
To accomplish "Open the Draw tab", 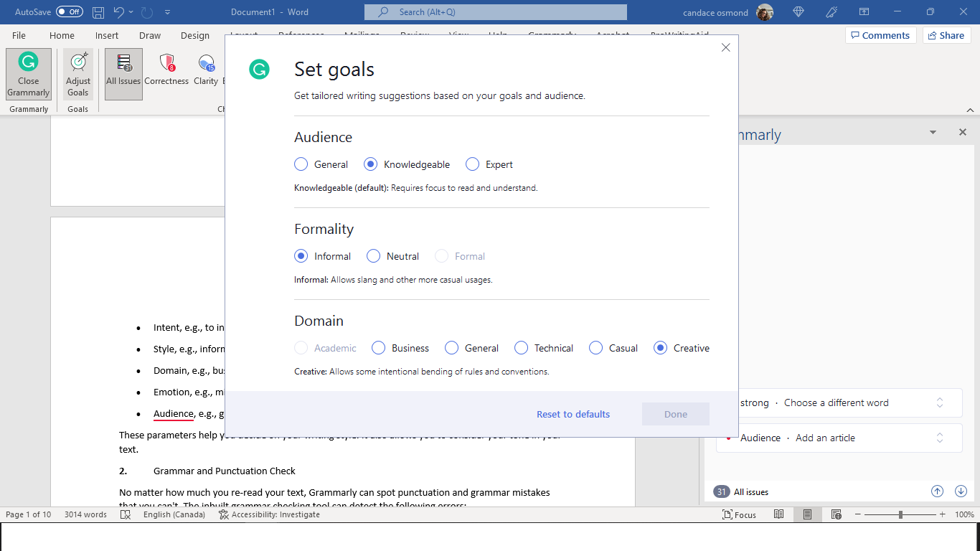I will pyautogui.click(x=150, y=35).
